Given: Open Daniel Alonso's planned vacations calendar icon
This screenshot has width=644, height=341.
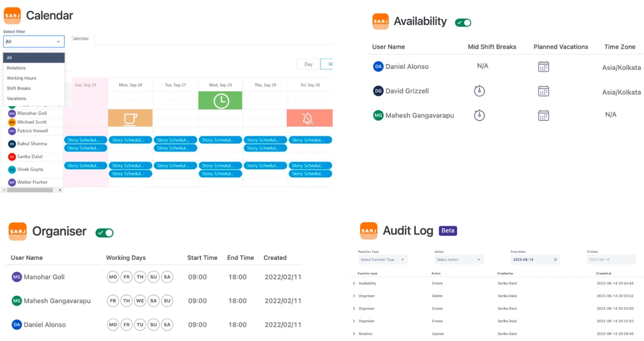Looking at the screenshot, I should click(544, 67).
